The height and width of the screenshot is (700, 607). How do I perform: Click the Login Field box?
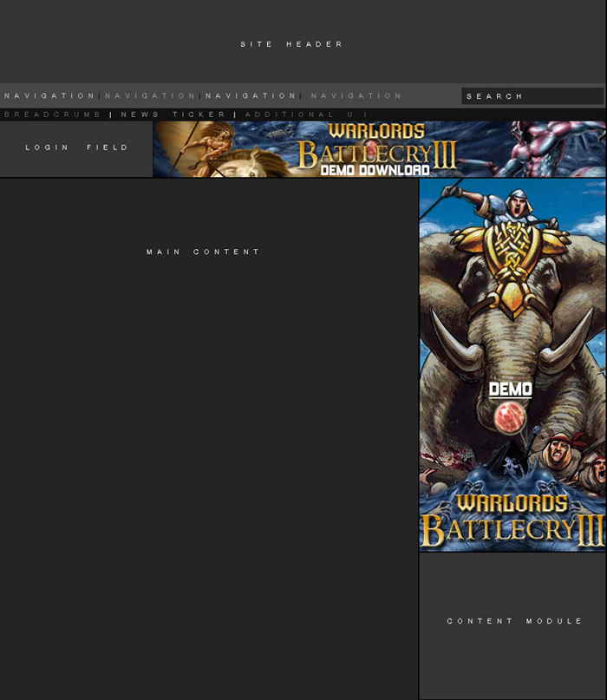76,148
